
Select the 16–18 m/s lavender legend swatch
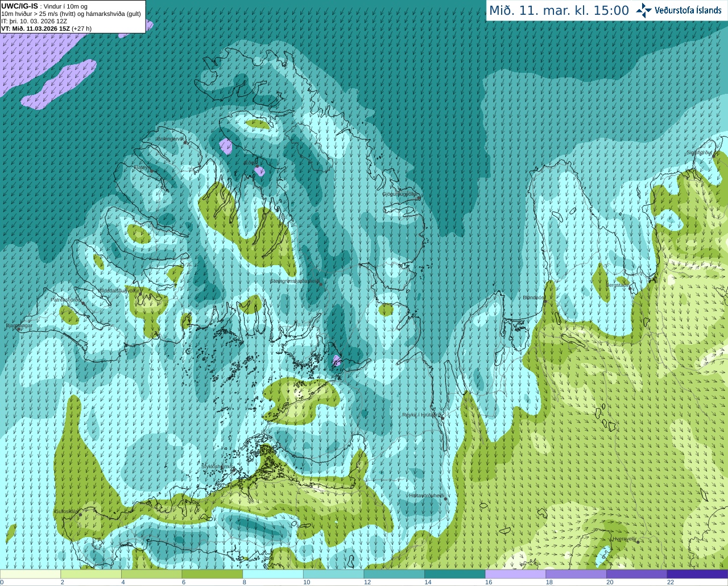point(515,574)
